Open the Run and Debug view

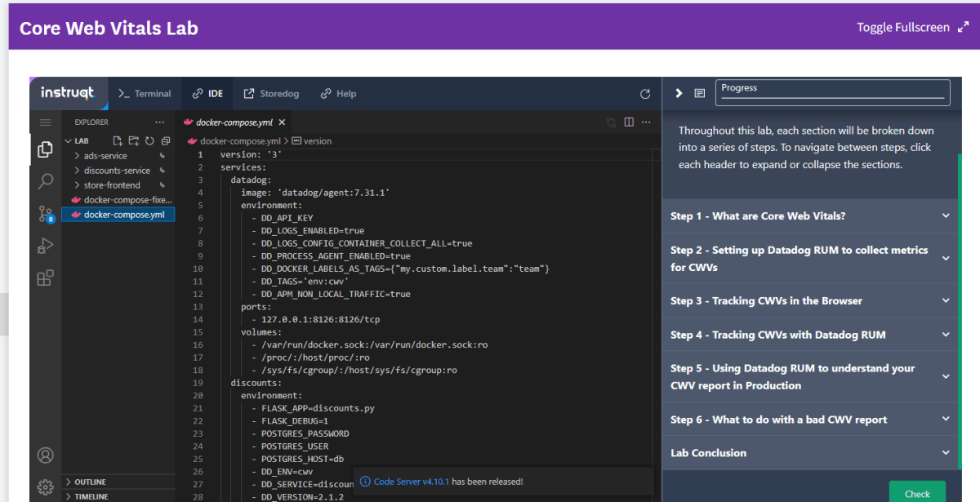coord(46,246)
